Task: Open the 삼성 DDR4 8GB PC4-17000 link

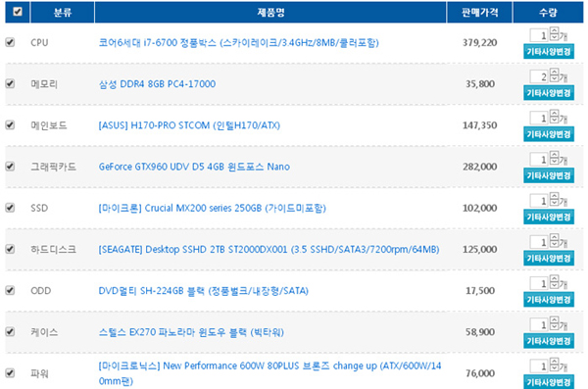Action: 157,83
